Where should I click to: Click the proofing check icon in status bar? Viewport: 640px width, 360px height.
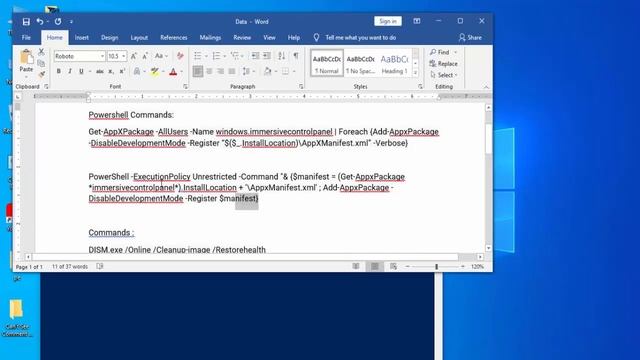tap(100, 267)
